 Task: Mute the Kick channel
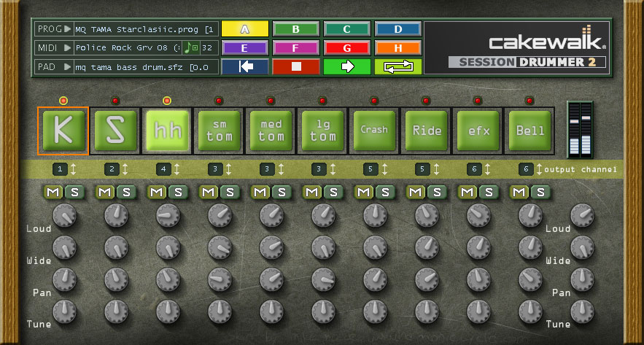[53, 192]
